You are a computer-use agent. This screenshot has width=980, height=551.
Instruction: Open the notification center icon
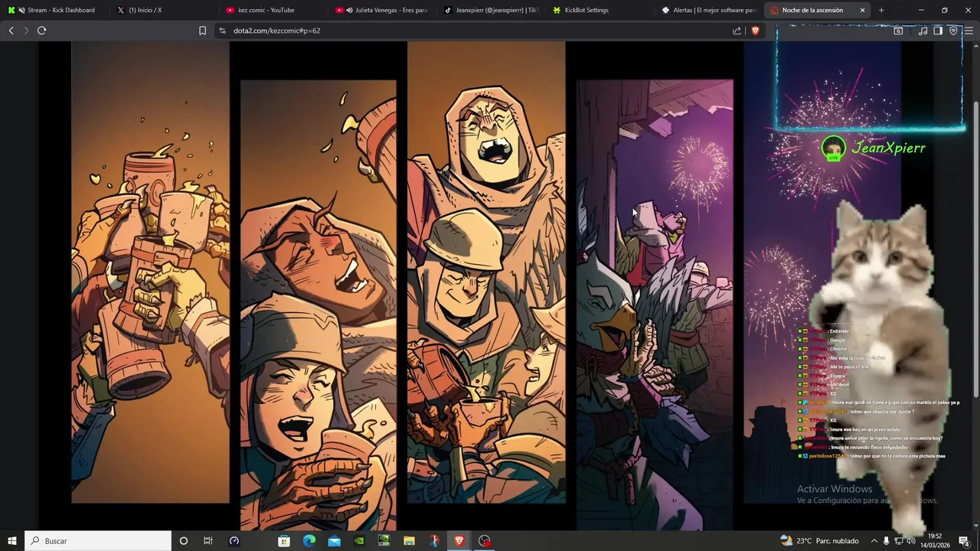click(x=964, y=541)
